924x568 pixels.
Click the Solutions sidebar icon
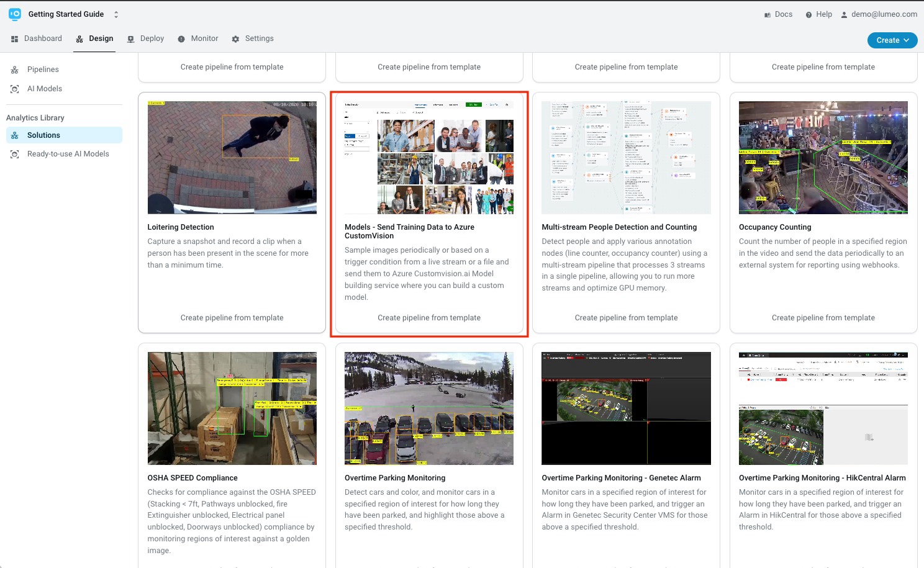tap(15, 135)
